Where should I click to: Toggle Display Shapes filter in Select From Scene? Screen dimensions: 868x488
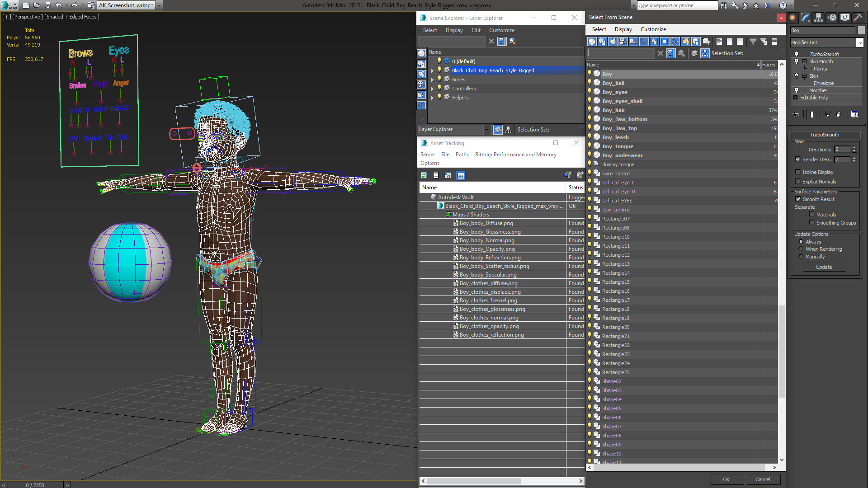tap(602, 42)
